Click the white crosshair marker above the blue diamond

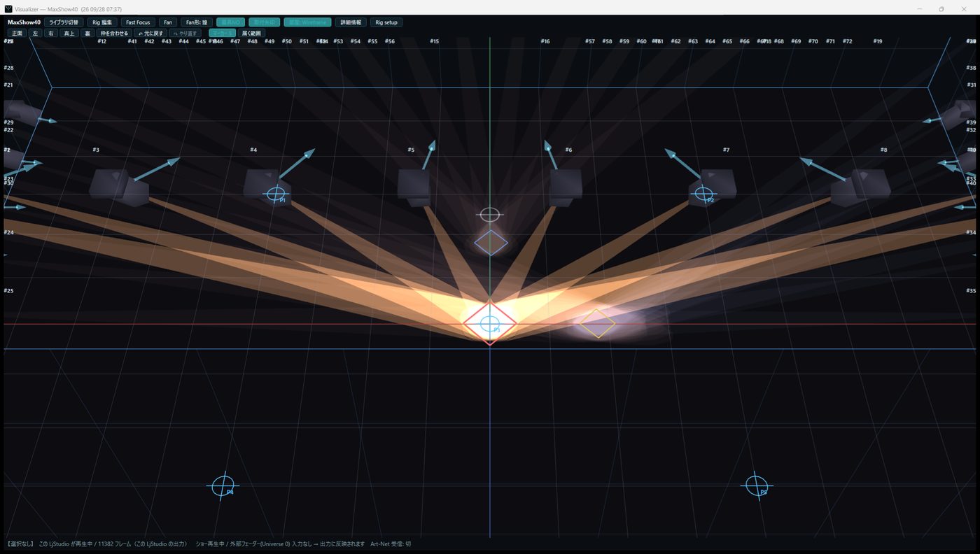click(490, 215)
